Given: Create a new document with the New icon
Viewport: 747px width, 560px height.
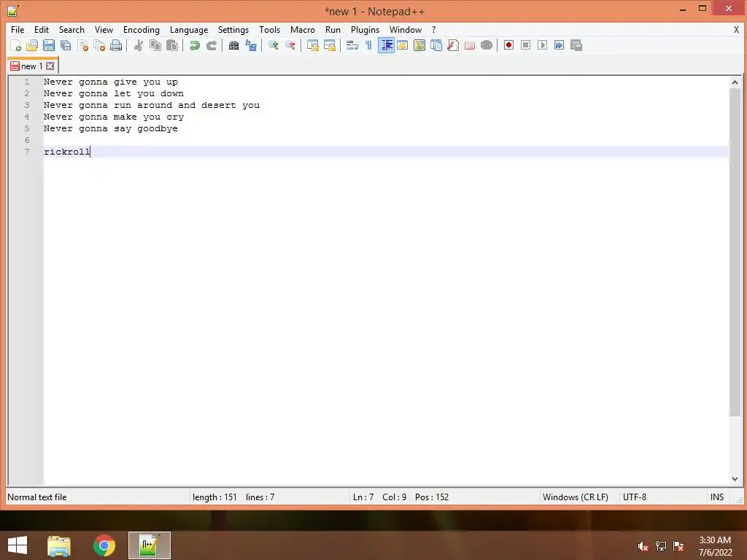Looking at the screenshot, I should coord(16,45).
